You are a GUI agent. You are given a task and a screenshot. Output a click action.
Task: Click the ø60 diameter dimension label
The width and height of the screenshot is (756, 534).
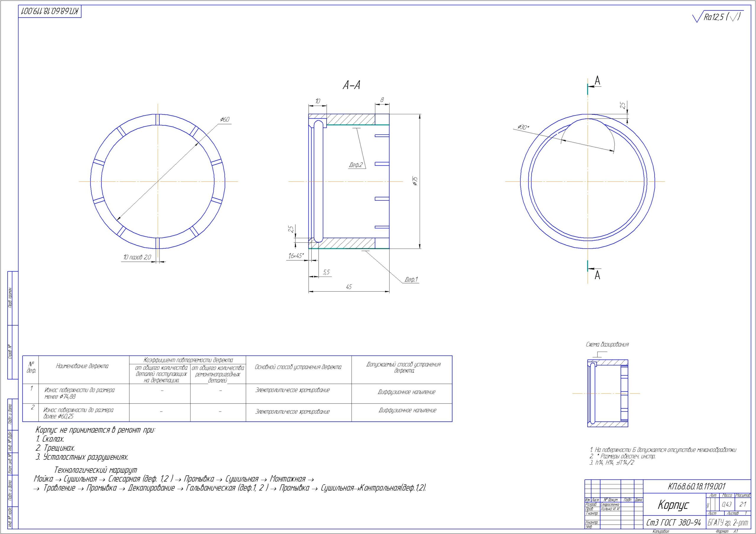(x=224, y=119)
